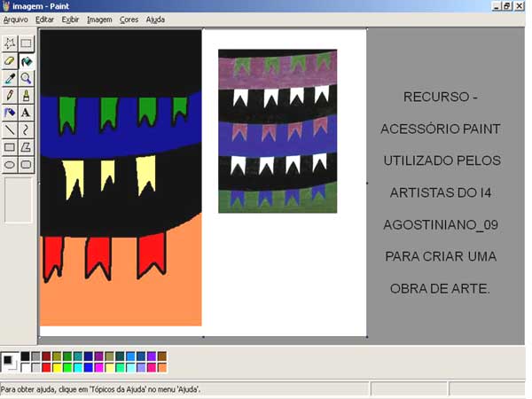
Task: Click status bar text 'Para obter ajuda'
Action: pos(100,389)
